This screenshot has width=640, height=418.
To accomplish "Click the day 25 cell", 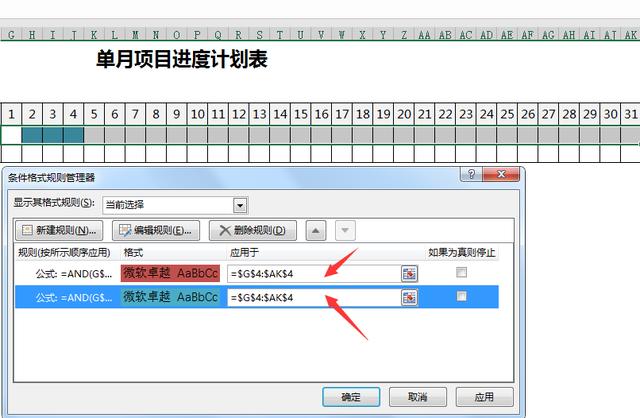I will tap(507, 114).
